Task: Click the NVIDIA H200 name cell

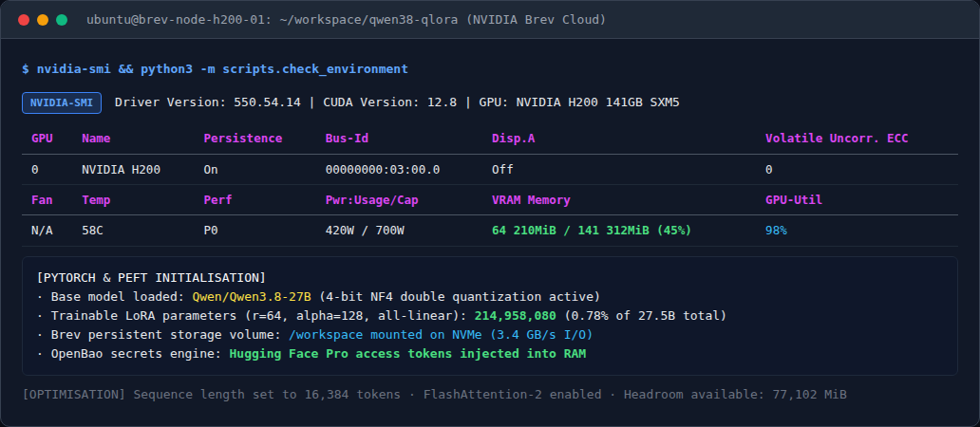Action: point(122,170)
